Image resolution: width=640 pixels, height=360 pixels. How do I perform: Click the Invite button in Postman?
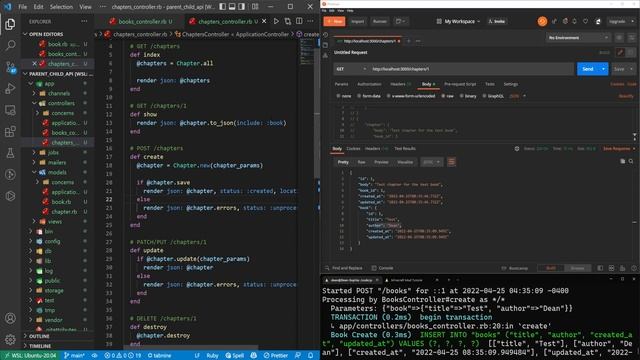click(x=497, y=21)
